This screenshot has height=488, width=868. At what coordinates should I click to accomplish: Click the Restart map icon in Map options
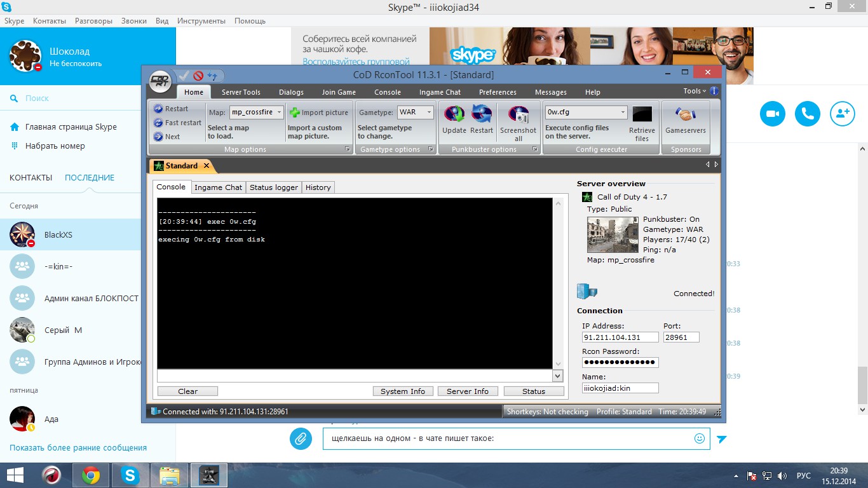pos(158,109)
